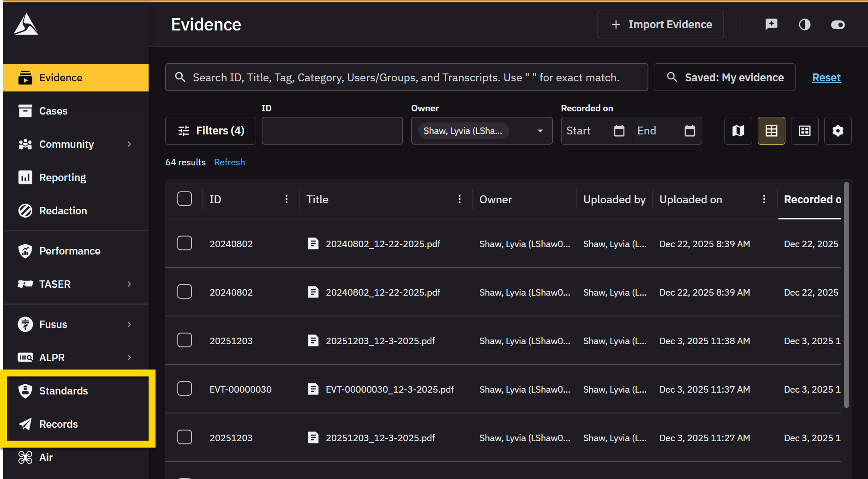Toggle the switch in the top-right header

point(838,24)
